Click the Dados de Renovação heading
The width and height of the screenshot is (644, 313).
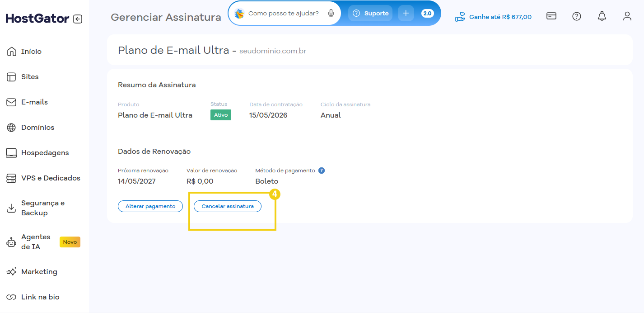coord(154,151)
